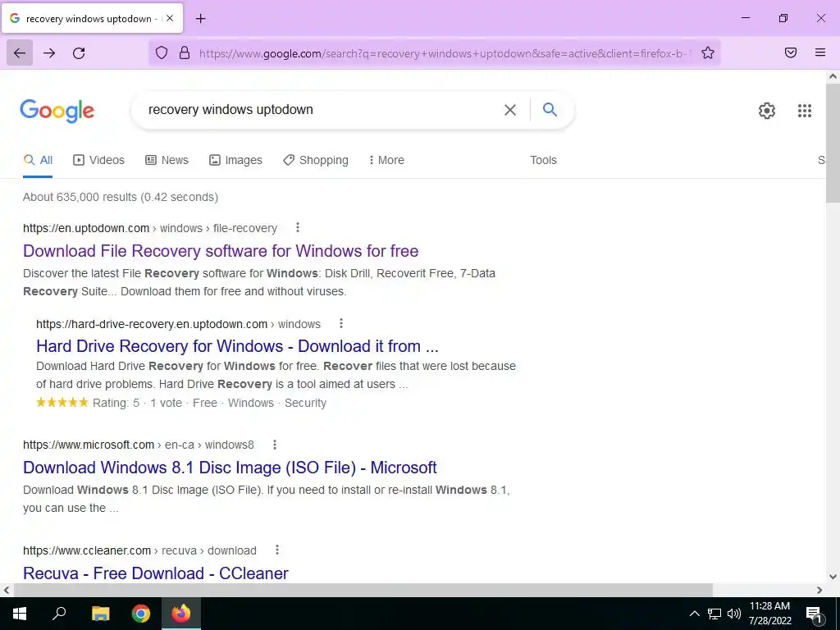Open the Windows Start menu
The width and height of the screenshot is (840, 630).
[x=20, y=614]
